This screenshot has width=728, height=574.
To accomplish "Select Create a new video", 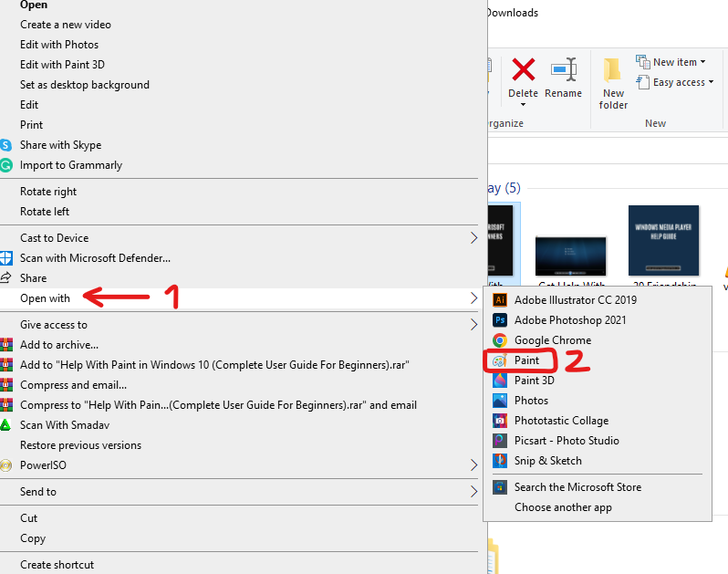I will click(66, 25).
